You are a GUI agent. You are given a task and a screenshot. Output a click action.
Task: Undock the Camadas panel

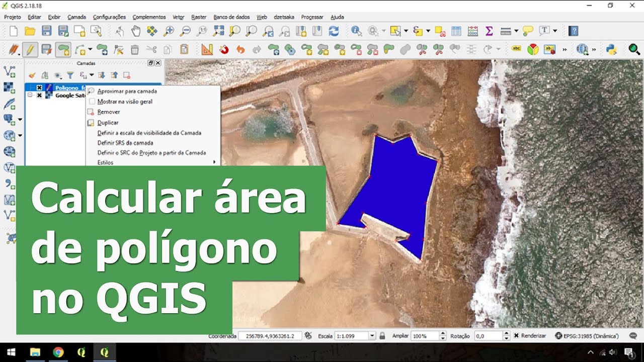(x=150, y=63)
